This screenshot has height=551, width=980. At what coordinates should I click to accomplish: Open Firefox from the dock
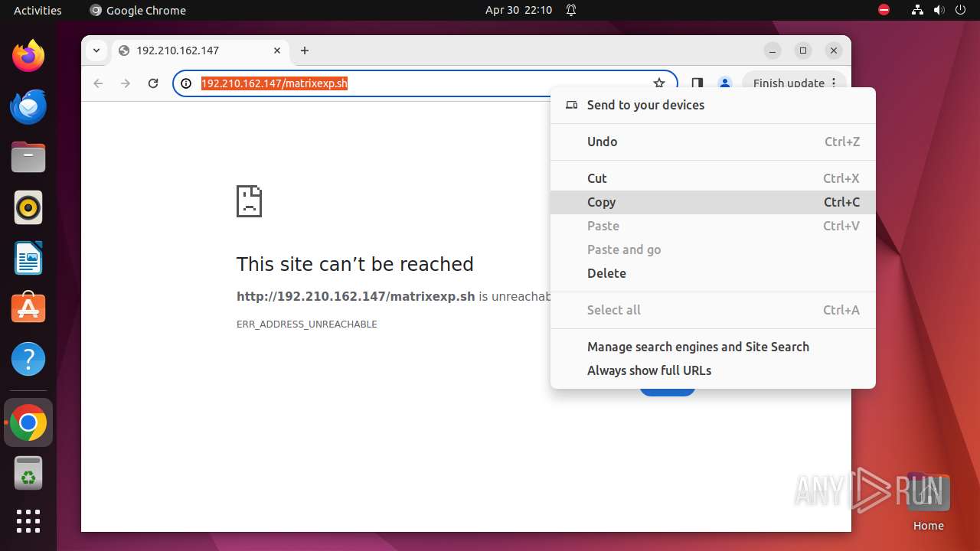pyautogui.click(x=28, y=56)
